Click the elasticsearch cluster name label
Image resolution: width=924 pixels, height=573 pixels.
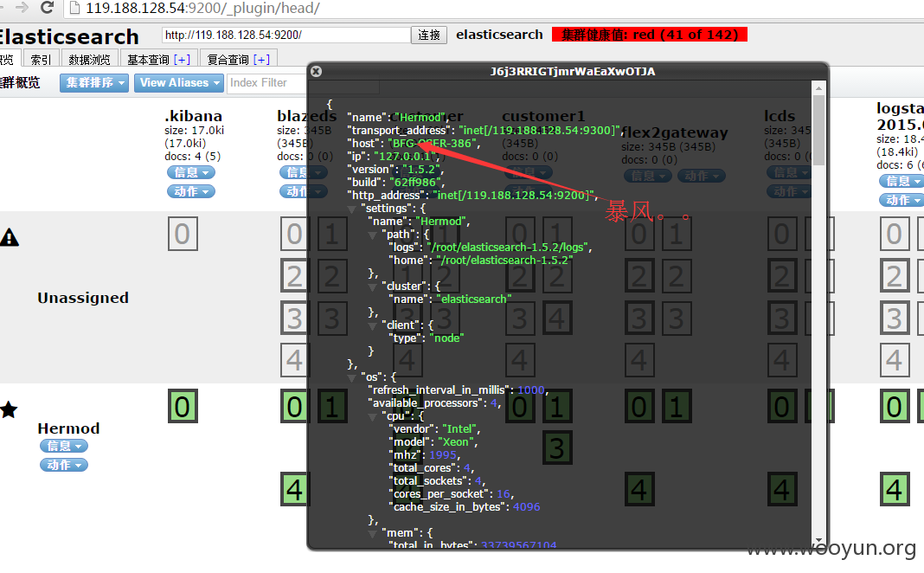pyautogui.click(x=499, y=35)
